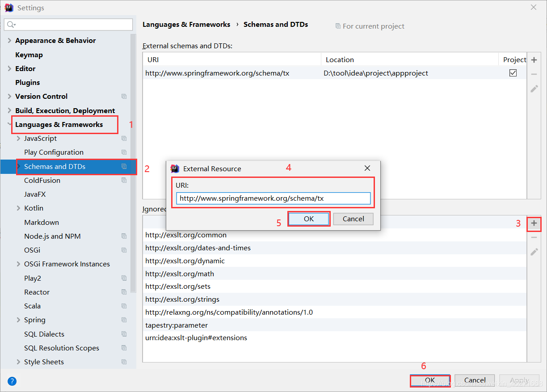Image resolution: width=547 pixels, height=392 pixels.
Task: Click inside the URI text field
Action: (273, 198)
